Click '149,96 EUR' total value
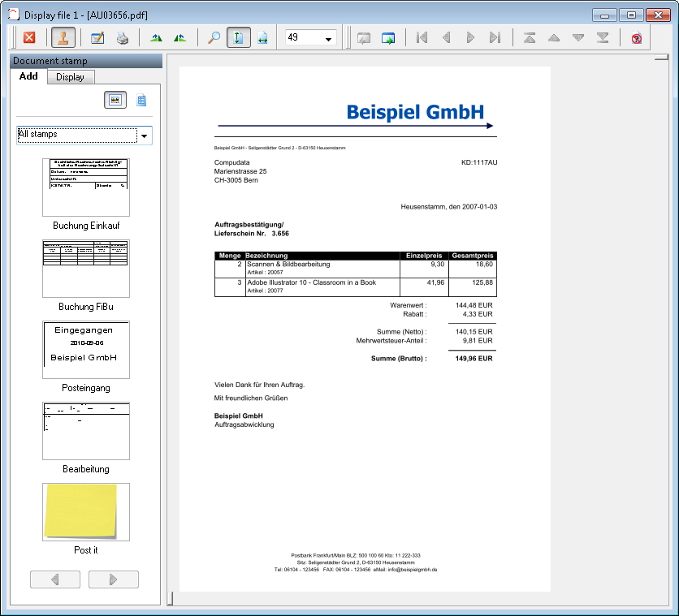This screenshot has height=616, width=679. click(x=474, y=358)
